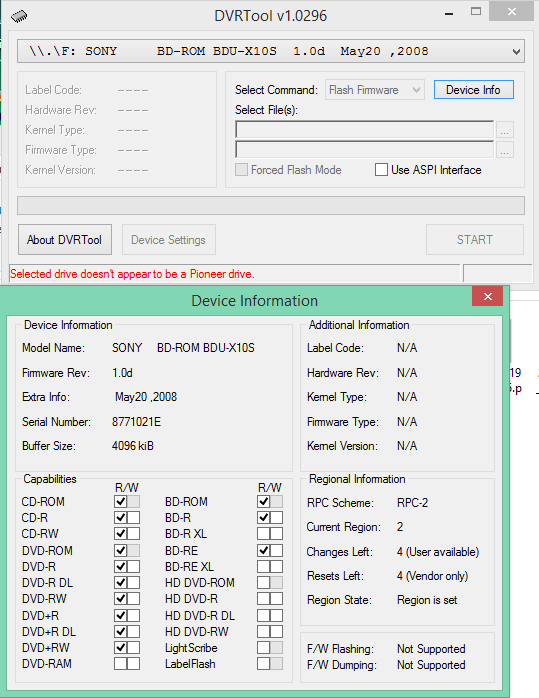Viewport: 539px width, 698px height.
Task: Close the DVRTool main window
Action: tap(511, 11)
